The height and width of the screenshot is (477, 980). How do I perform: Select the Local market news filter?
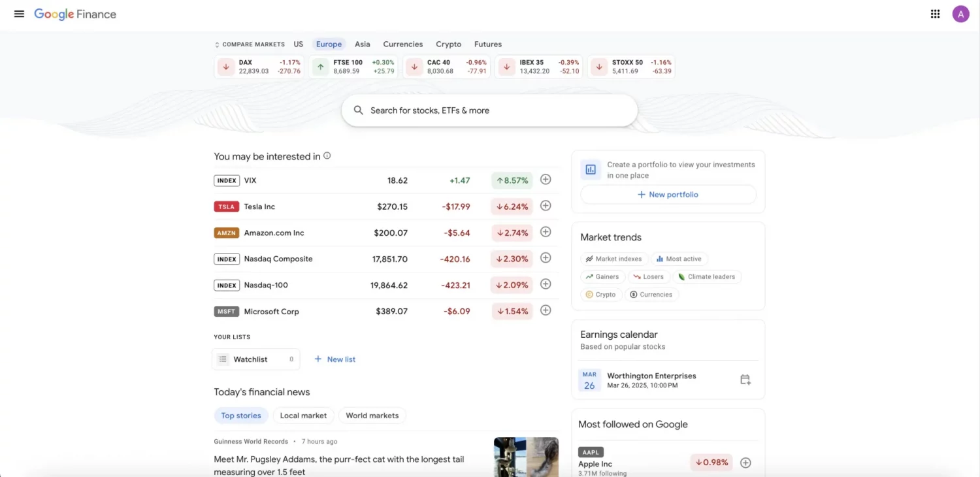(x=303, y=416)
